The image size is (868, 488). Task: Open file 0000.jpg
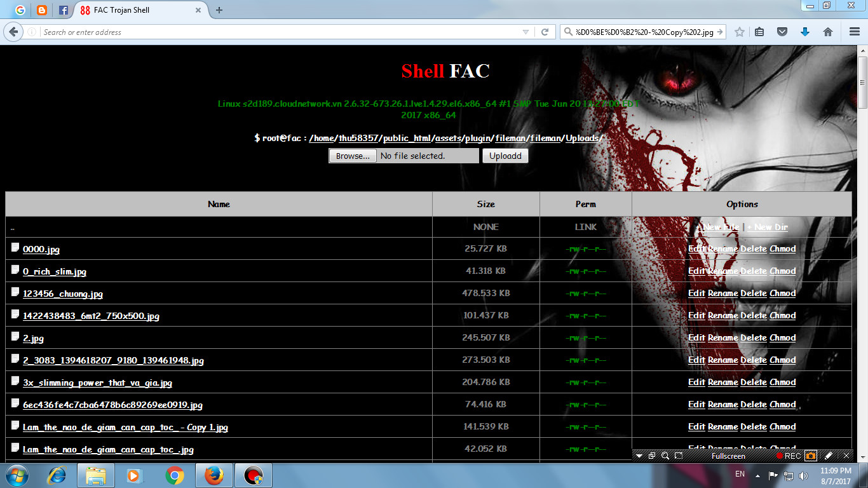point(41,249)
